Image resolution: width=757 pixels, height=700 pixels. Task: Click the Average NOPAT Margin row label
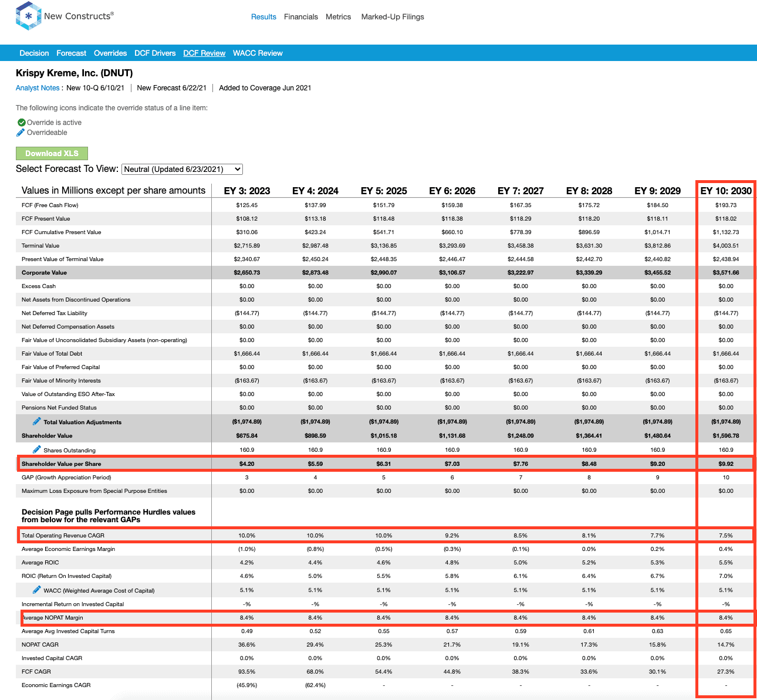coord(53,618)
